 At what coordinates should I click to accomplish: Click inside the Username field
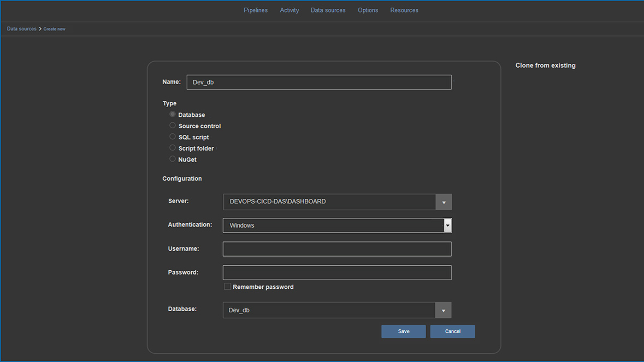(x=336, y=248)
